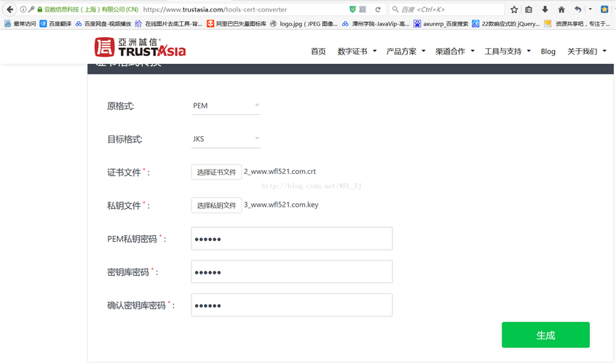Reload the page with the refresh icon
Screen dimensions: 616x364
(x=378, y=9)
